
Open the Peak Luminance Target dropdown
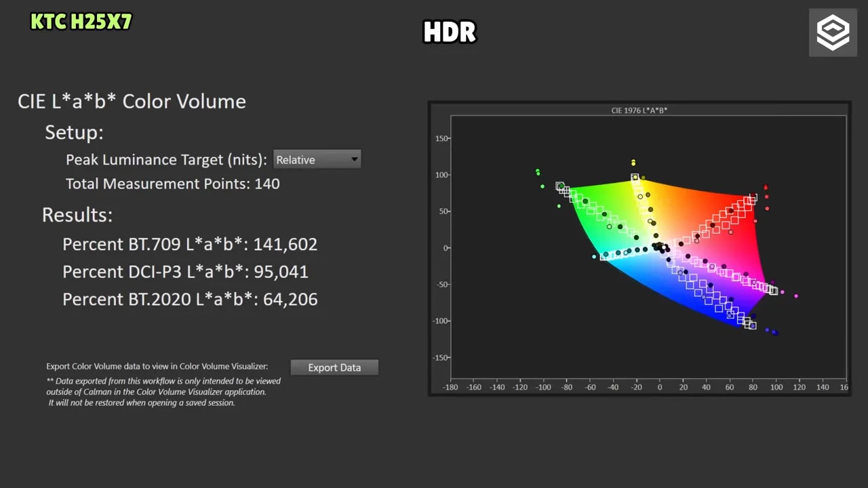[317, 160]
